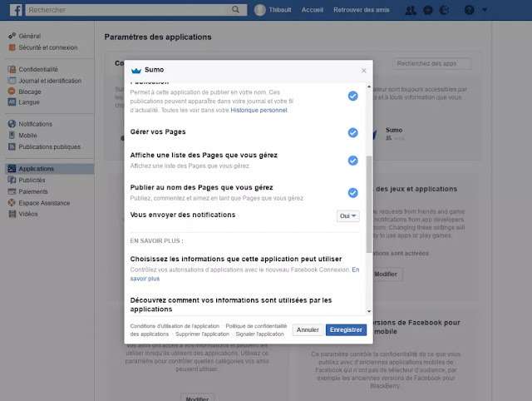Click the Annuler button
Screen dimensions: 532x401
pyautogui.click(x=308, y=329)
